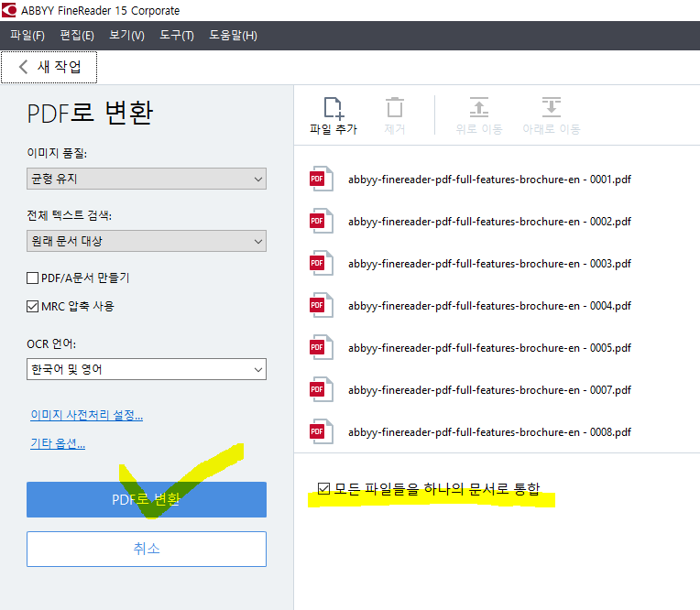Open the 도움말(H) menu
Viewport: 700px width, 610px height.
[x=233, y=35]
